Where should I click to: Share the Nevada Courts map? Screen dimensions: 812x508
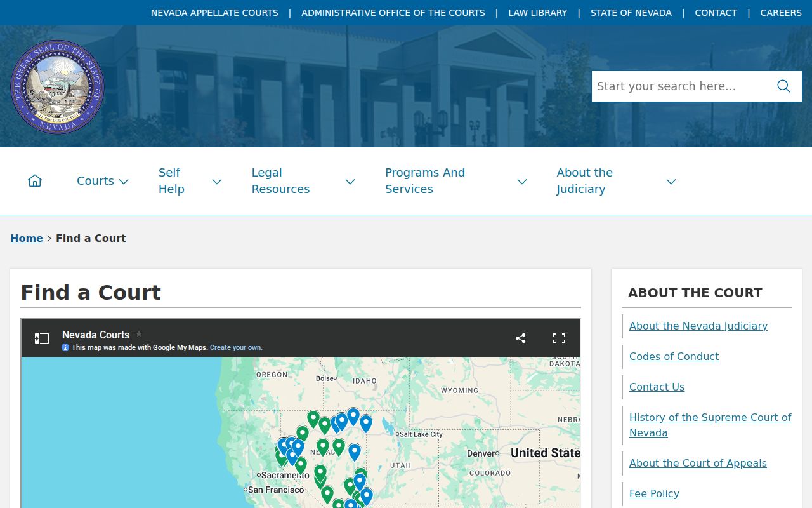click(x=521, y=338)
